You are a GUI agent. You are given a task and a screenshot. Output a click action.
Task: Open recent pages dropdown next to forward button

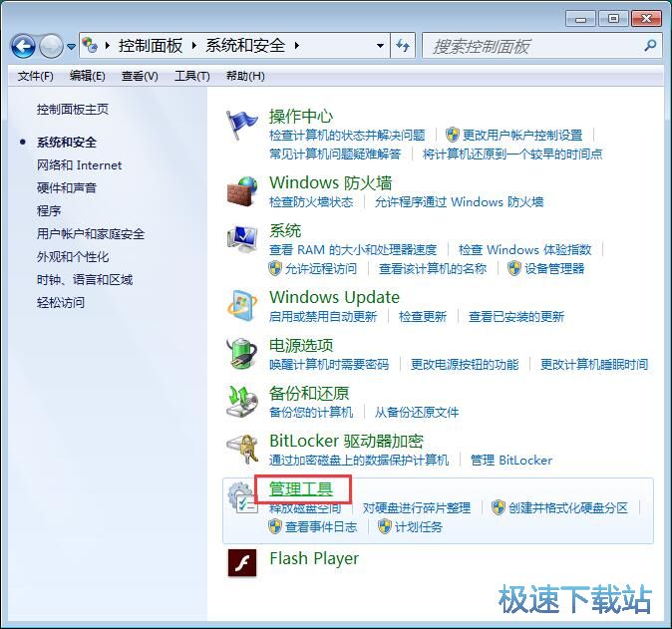(x=71, y=46)
